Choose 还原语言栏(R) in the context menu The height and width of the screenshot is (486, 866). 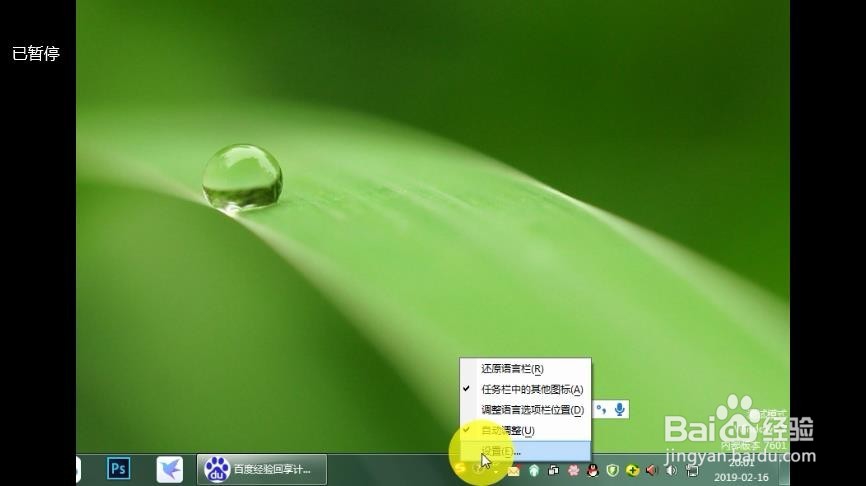[525, 368]
